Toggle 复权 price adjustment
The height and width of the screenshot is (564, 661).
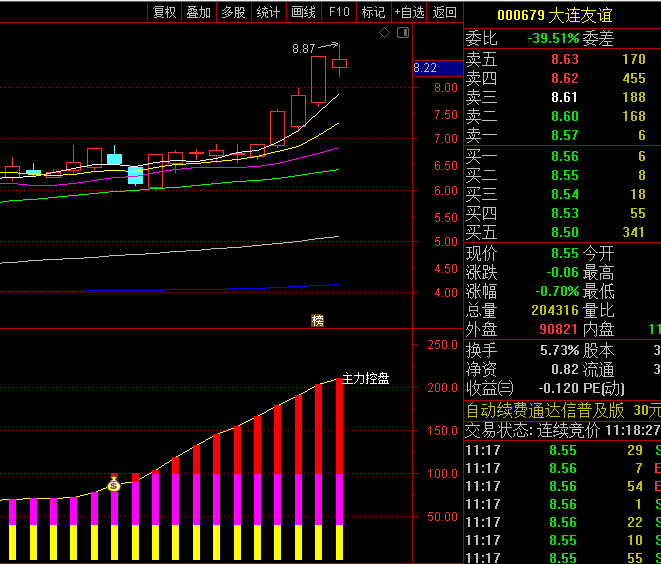[x=164, y=12]
